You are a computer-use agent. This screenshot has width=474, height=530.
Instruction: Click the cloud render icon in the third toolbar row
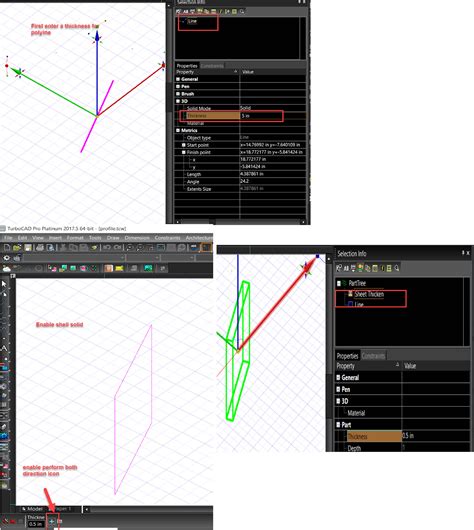point(6,268)
